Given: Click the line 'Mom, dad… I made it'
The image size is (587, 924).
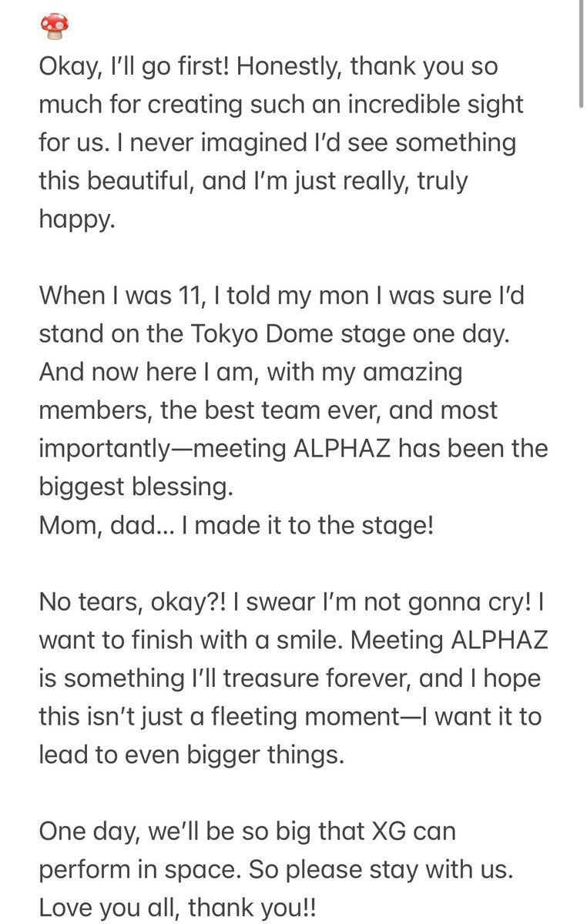Looking at the screenshot, I should (174, 524).
